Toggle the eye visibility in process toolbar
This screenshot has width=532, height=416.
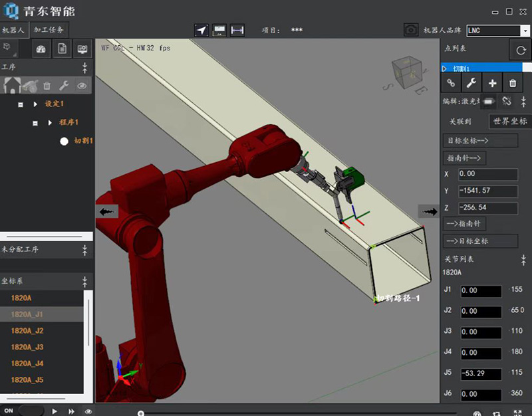[x=82, y=85]
